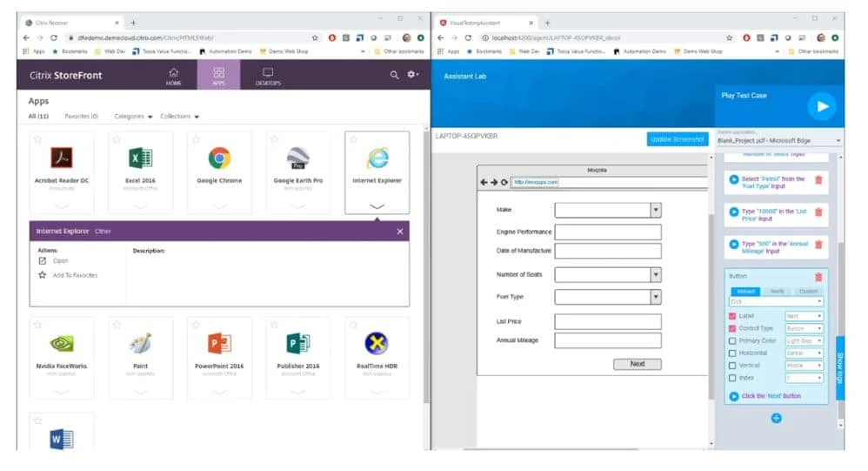Show the All (11) apps filter

point(38,117)
